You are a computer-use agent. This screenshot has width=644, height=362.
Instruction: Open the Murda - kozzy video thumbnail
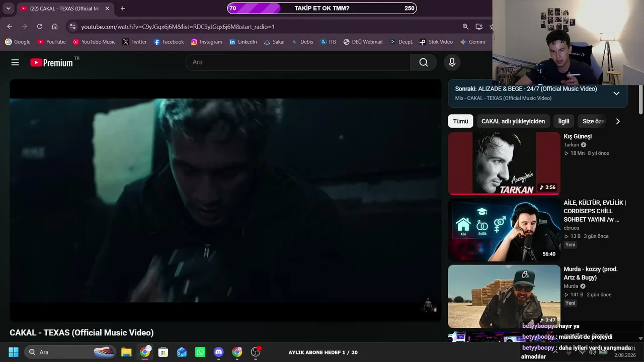pyautogui.click(x=504, y=296)
